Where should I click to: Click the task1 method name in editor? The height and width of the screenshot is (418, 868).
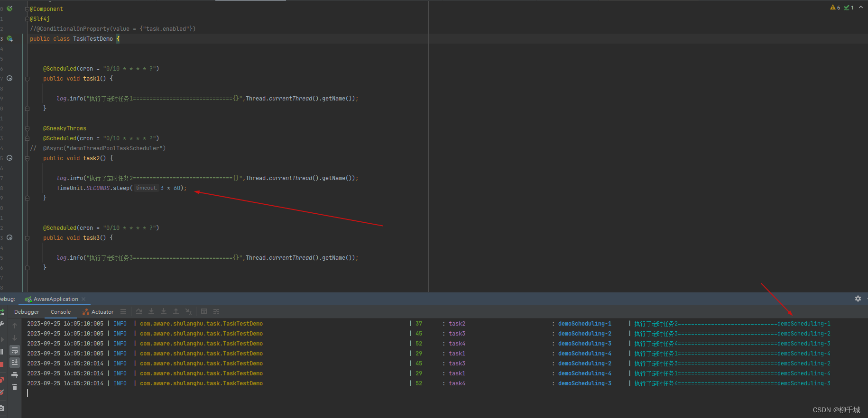click(x=91, y=79)
